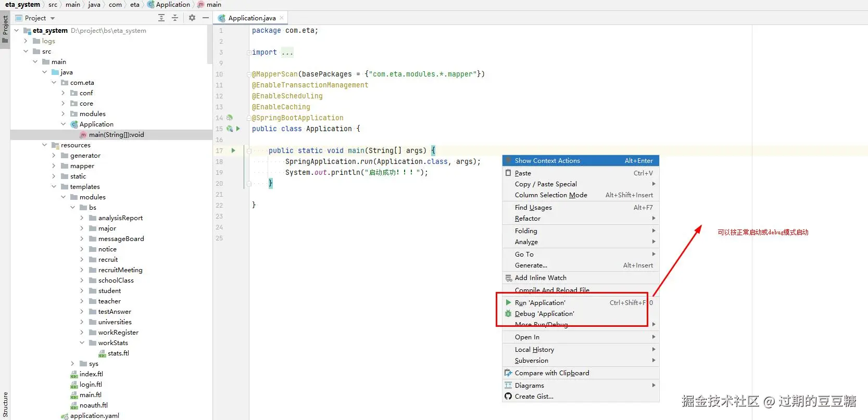The width and height of the screenshot is (868, 420).
Task: Click the Project panel vertical scrollbar
Action: pyautogui.click(x=210, y=44)
